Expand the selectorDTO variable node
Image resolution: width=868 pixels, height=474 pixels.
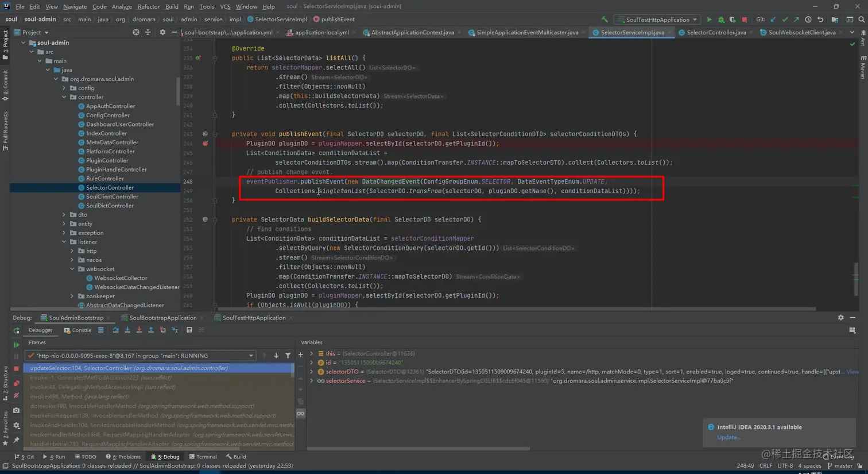click(312, 372)
